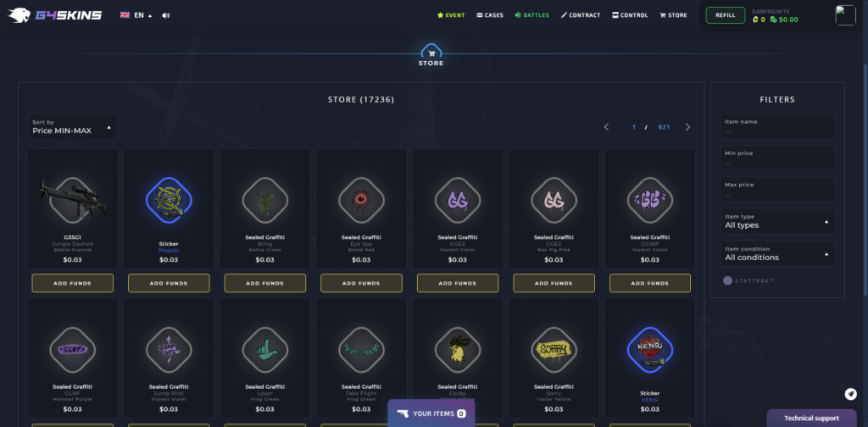Click the current page number 1
The image size is (868, 427).
pyautogui.click(x=634, y=127)
